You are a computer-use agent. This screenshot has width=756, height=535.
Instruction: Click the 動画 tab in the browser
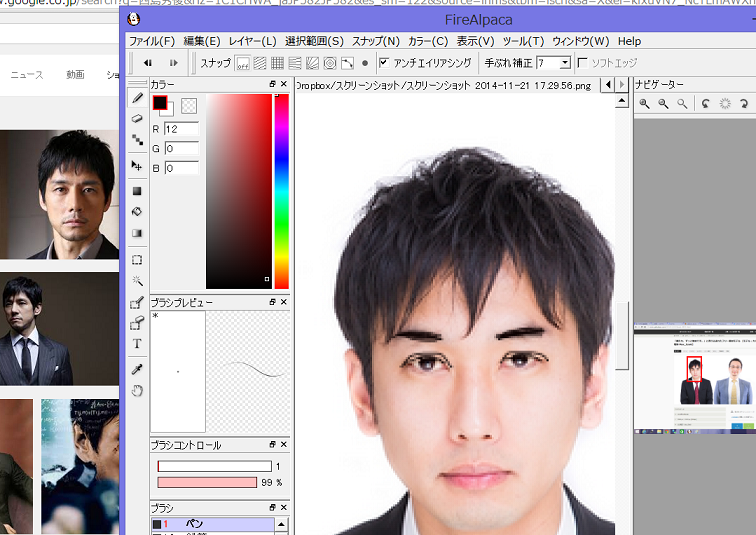tap(75, 75)
